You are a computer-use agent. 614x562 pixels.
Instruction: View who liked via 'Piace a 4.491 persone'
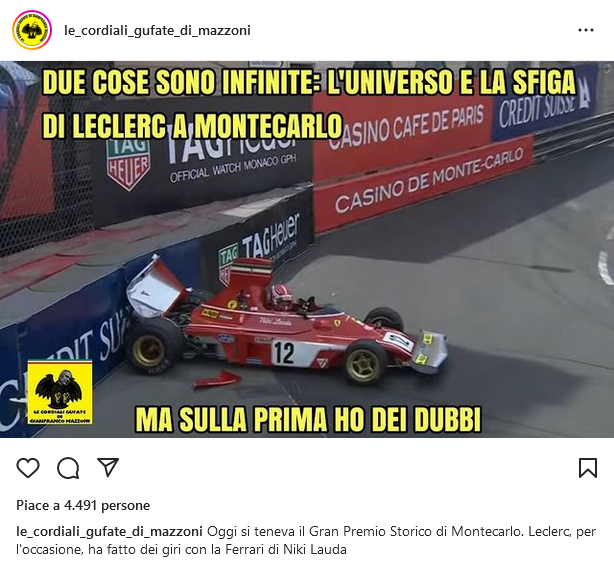click(x=83, y=505)
